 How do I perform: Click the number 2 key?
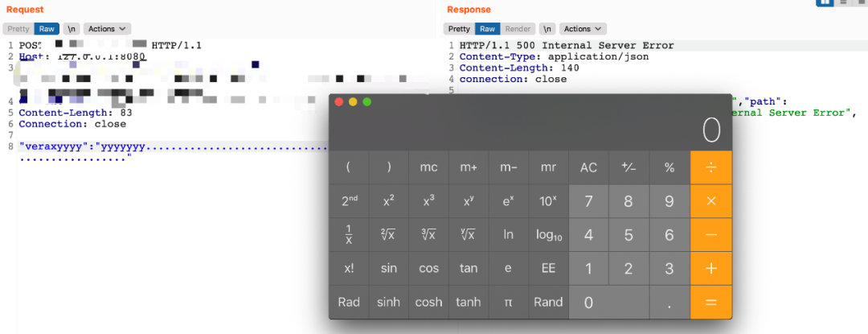tap(628, 269)
